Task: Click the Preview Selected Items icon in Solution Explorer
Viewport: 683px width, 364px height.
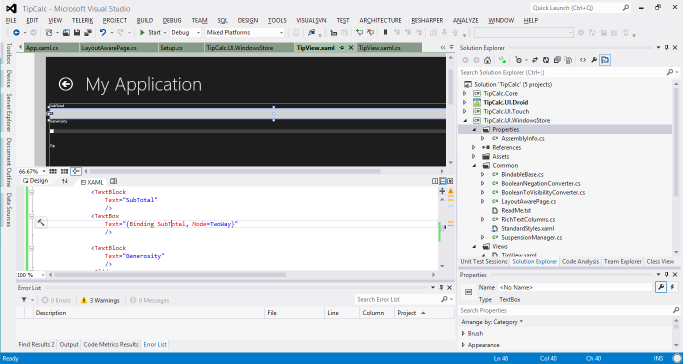Action: (x=605, y=60)
